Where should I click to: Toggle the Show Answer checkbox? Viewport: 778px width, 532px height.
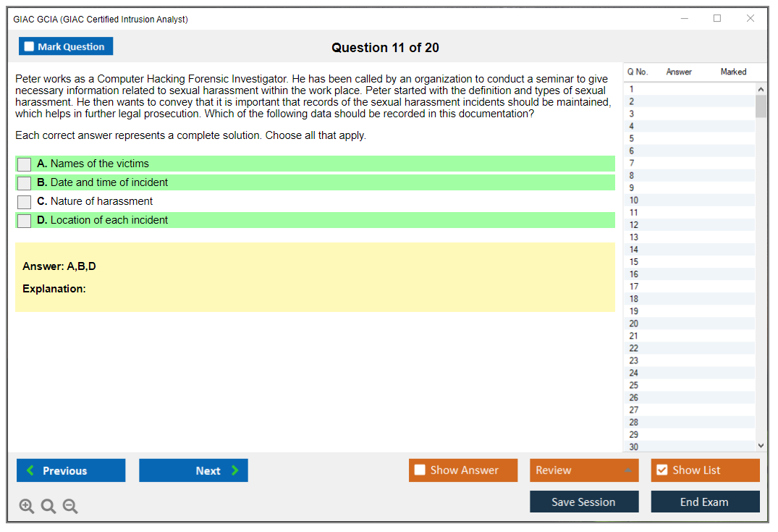coord(420,470)
